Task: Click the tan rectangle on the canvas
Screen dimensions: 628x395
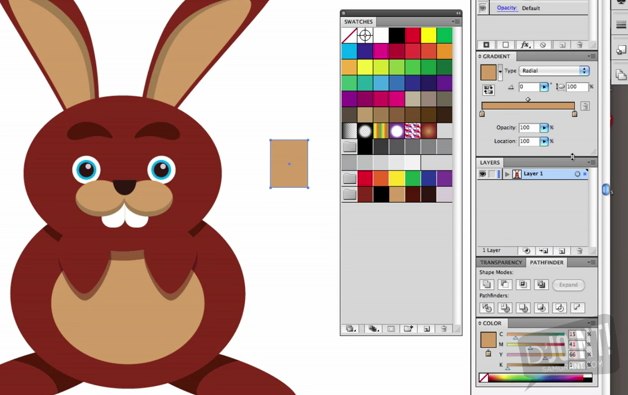Action: pos(289,163)
